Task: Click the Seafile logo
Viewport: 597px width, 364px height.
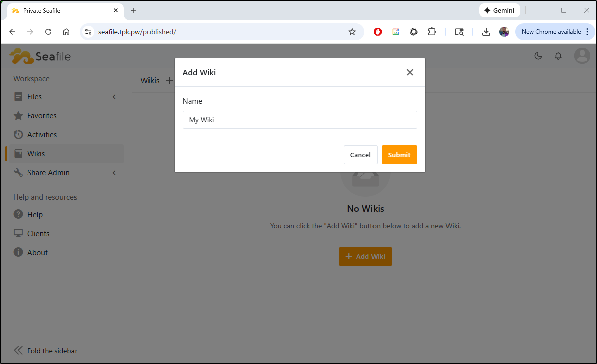Action: 40,56
